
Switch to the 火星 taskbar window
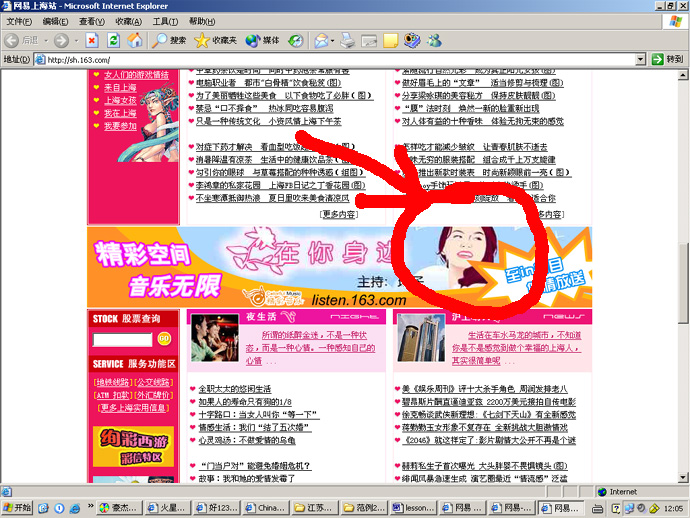[x=169, y=508]
